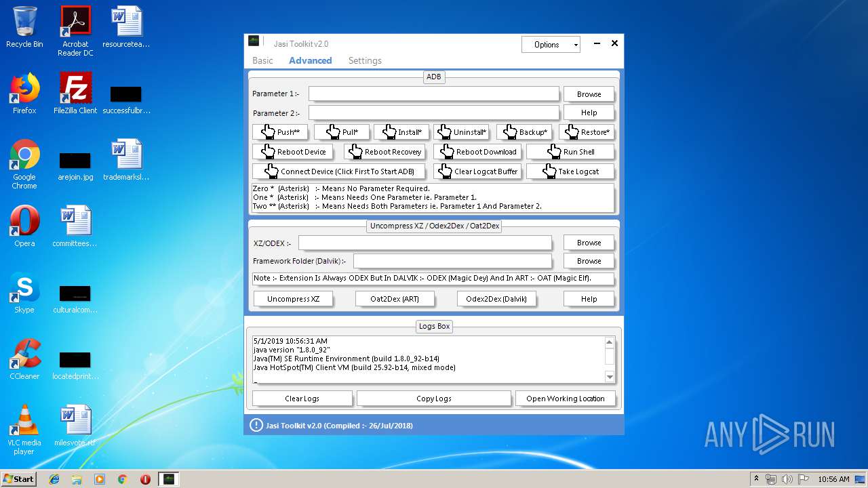Select milesvote.rtf document icon

(x=75, y=426)
